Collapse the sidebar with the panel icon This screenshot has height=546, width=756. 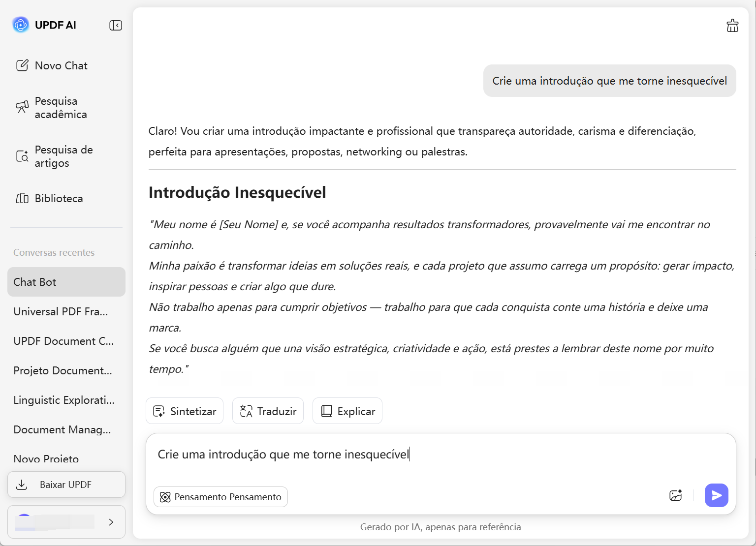[x=116, y=25]
